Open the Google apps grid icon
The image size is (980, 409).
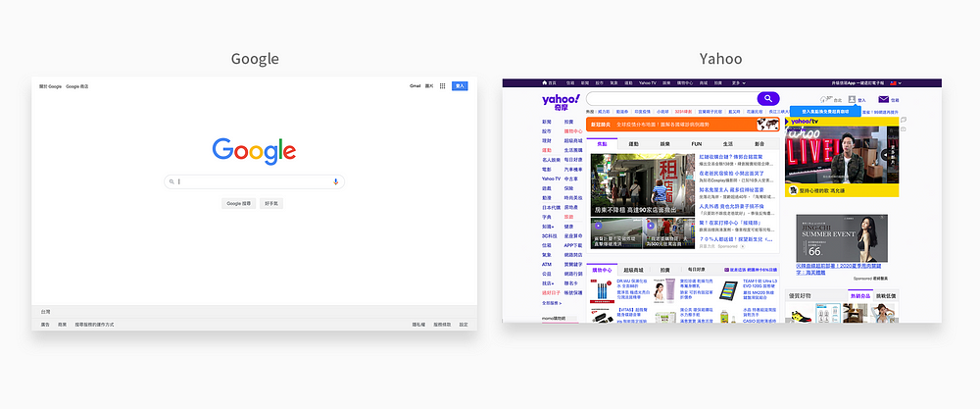pos(443,86)
